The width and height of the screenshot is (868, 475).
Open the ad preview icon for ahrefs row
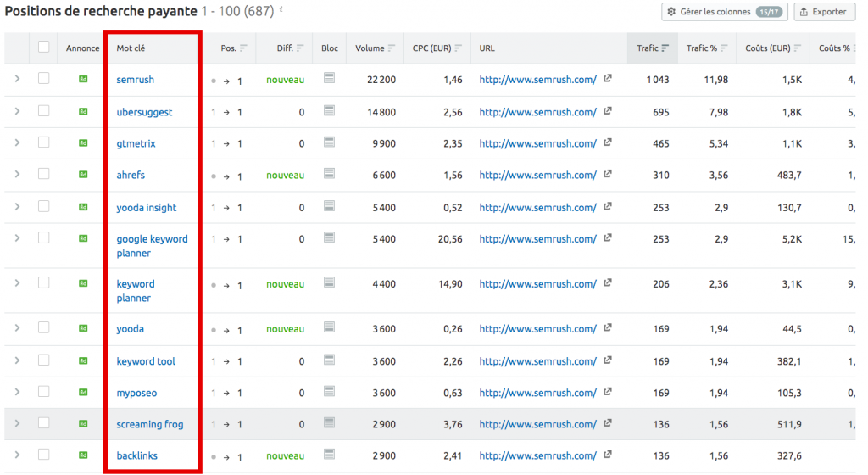tap(83, 175)
